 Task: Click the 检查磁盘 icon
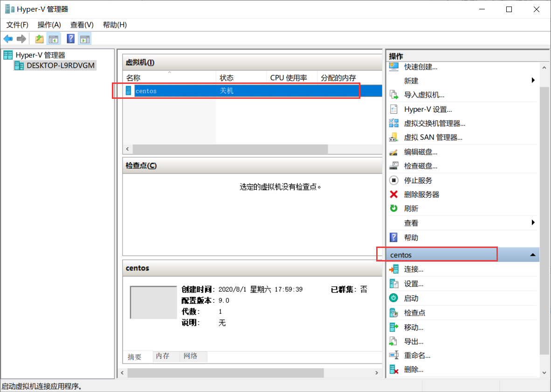click(393, 166)
